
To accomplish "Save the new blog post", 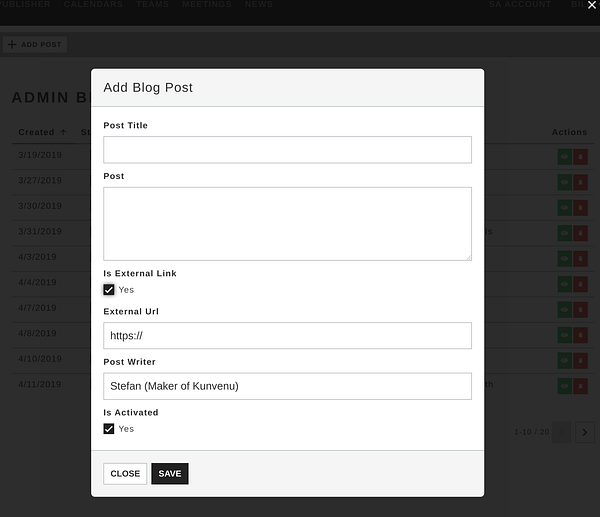I will pos(170,474).
